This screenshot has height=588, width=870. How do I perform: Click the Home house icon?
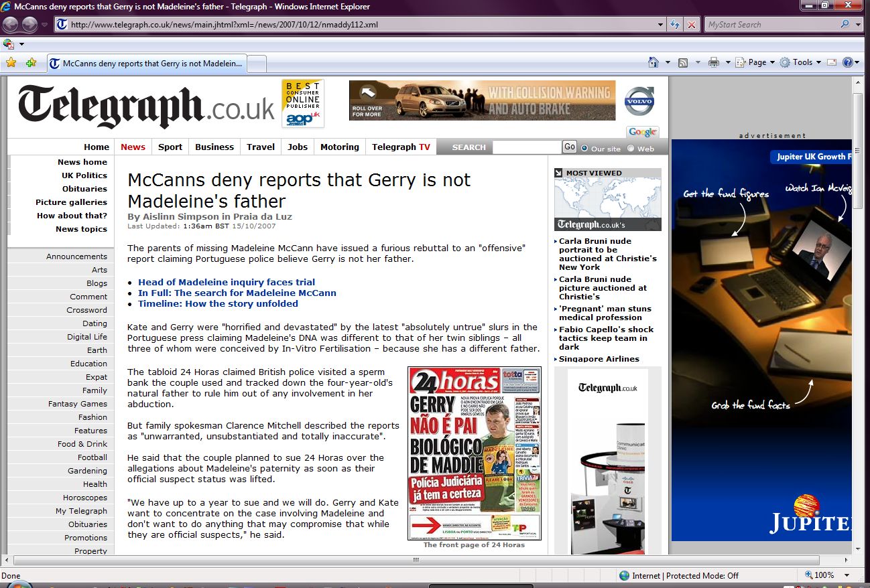654,62
